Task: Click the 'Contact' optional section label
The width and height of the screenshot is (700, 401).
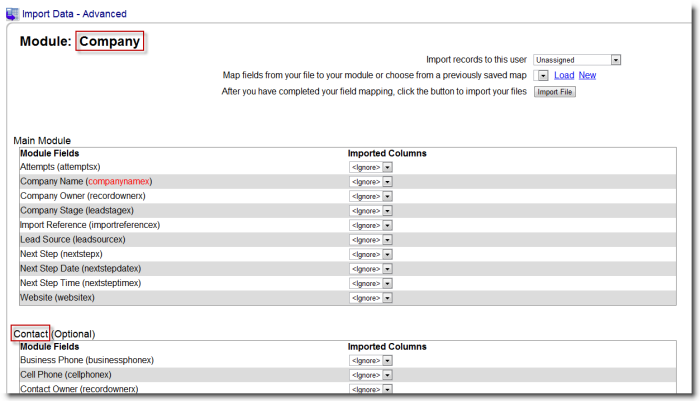Action: tap(30, 334)
